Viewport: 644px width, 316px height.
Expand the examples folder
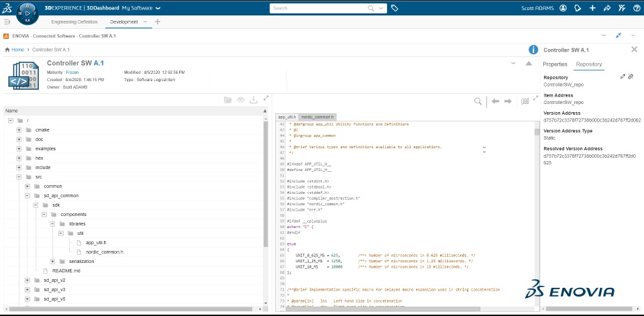19,149
